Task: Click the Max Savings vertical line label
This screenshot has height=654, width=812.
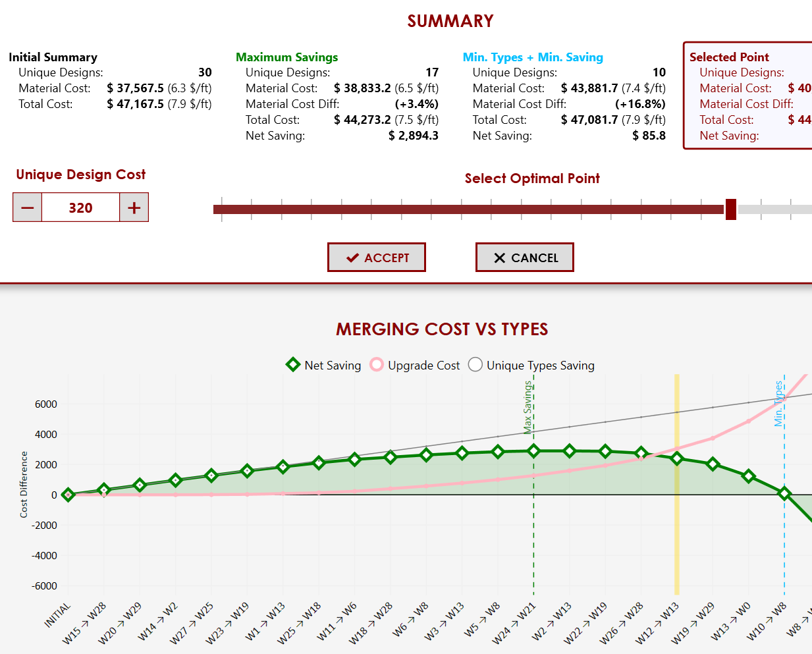Action: pyautogui.click(x=528, y=408)
